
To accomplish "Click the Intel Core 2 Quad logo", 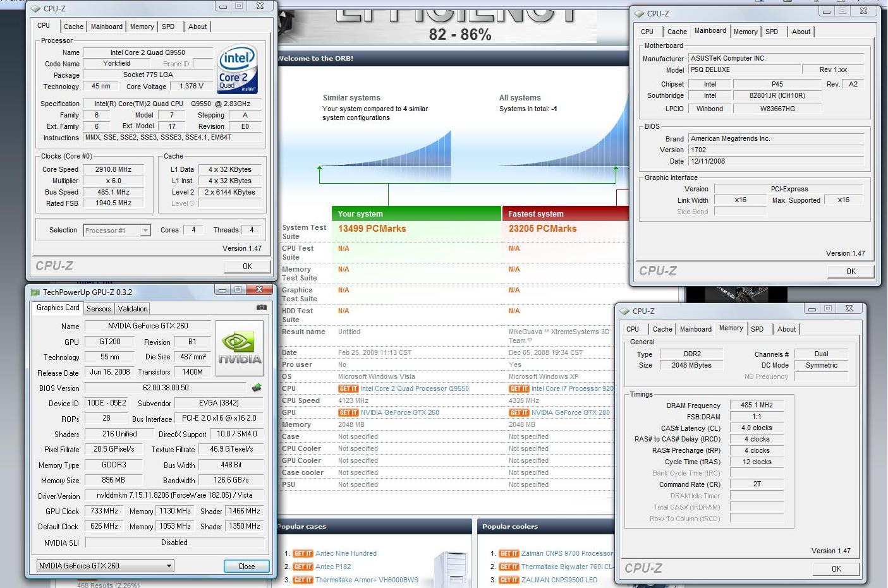I will [237, 69].
